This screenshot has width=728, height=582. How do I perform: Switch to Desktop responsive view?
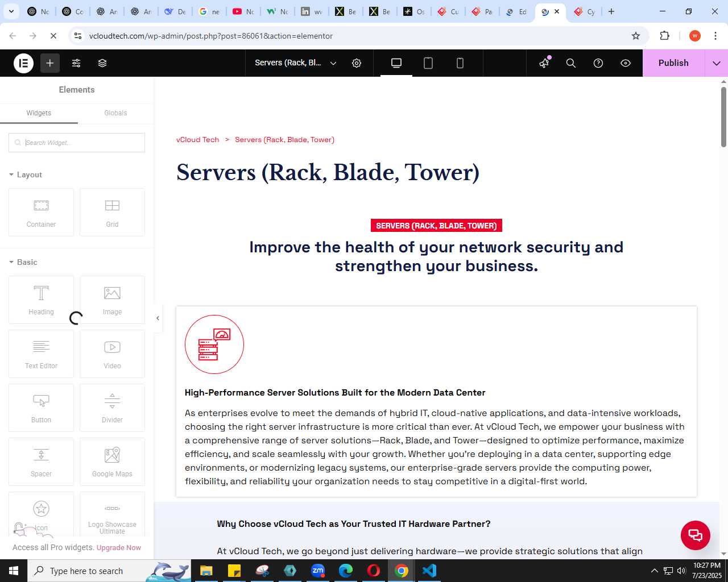pyautogui.click(x=396, y=63)
